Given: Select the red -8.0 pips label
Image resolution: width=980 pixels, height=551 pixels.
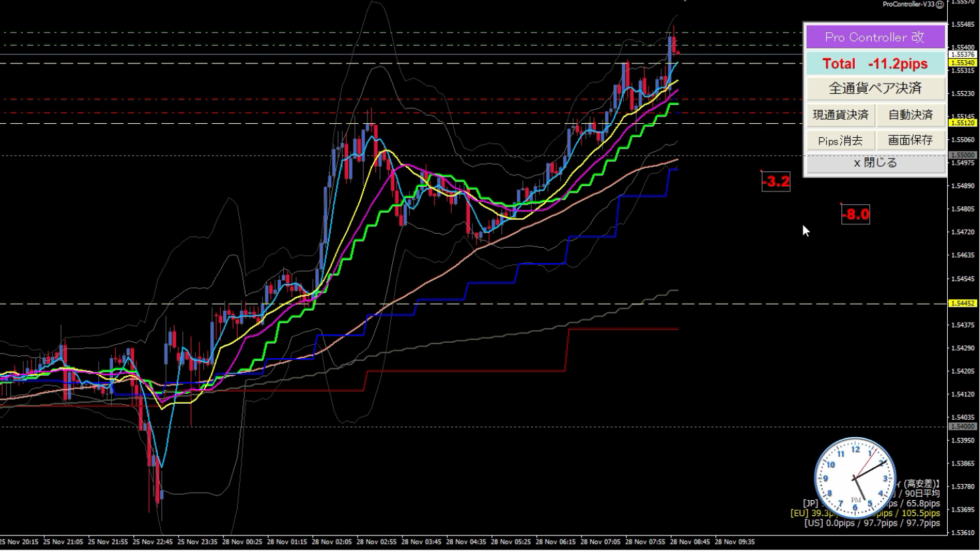Looking at the screenshot, I should 855,214.
